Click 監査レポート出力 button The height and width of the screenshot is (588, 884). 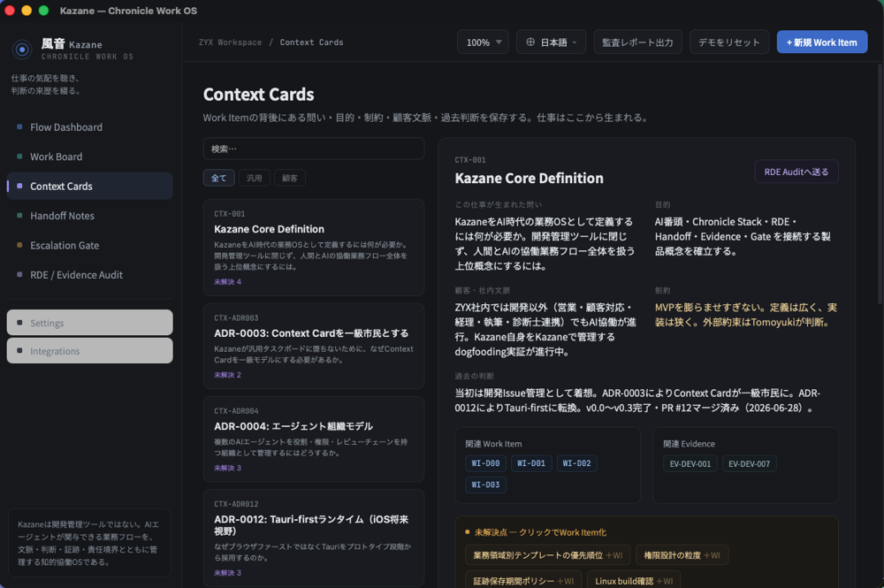[637, 42]
